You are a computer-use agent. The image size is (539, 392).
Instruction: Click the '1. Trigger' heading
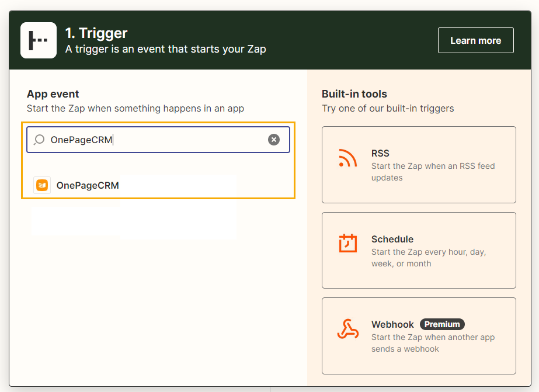(x=96, y=33)
